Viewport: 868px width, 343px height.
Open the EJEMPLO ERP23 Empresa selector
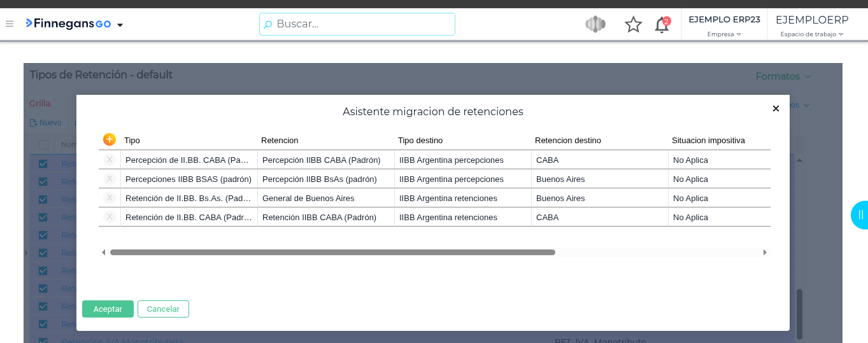click(724, 25)
